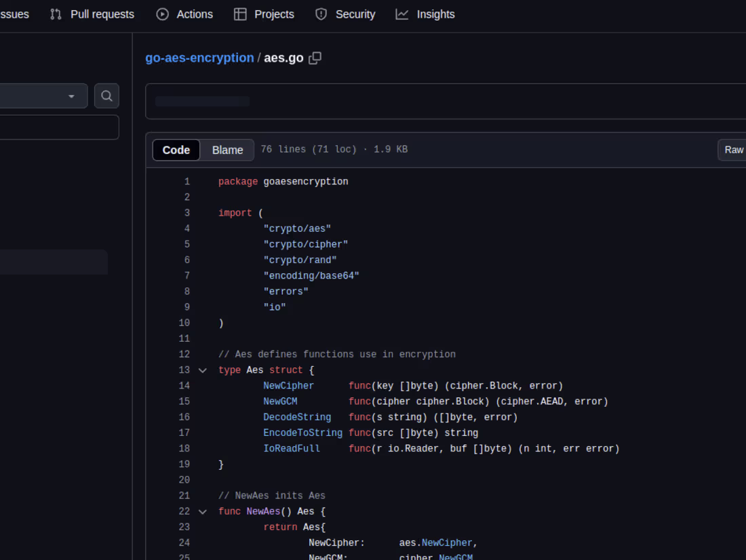The image size is (746, 560).
Task: Click the package goaesencryption declaration
Action: coord(283,182)
